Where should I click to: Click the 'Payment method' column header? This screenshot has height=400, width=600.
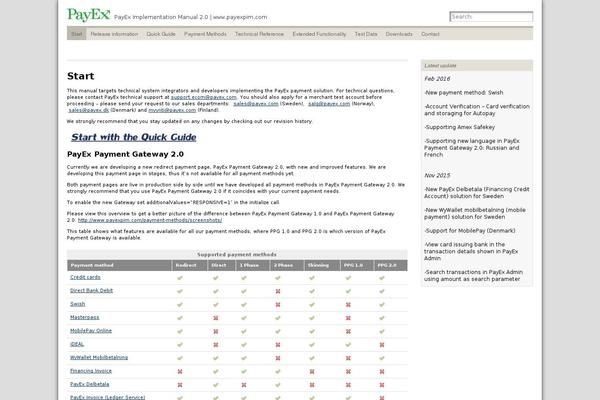coord(92,265)
